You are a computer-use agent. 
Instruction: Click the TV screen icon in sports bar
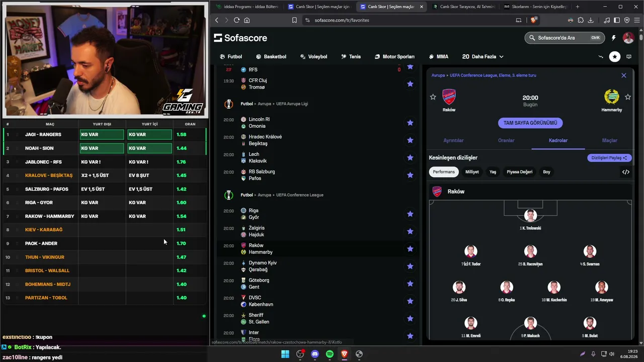click(x=629, y=57)
